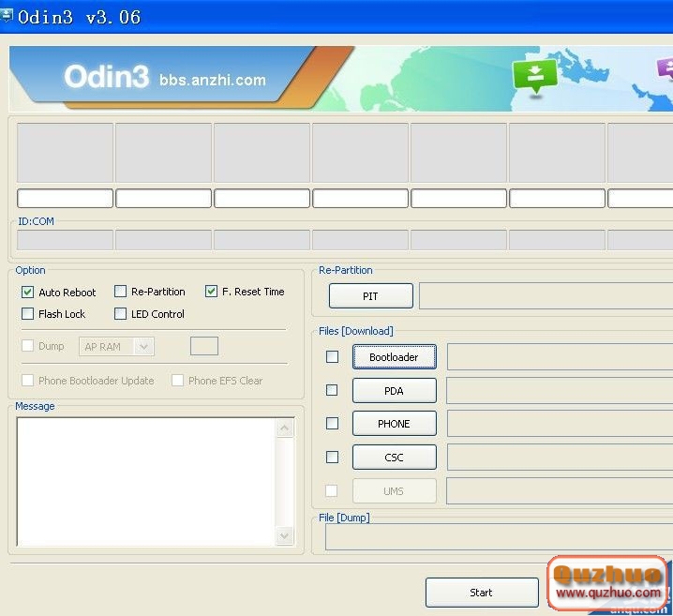Click the PDA file button
This screenshot has width=673, height=616.
coord(395,391)
